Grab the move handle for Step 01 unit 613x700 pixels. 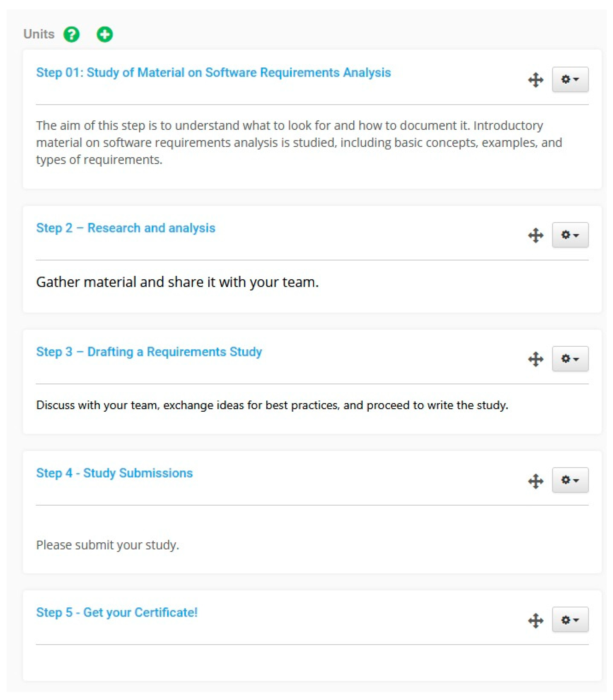536,80
